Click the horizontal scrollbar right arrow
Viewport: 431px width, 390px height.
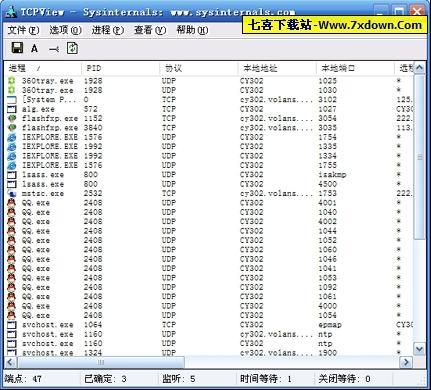406,362
